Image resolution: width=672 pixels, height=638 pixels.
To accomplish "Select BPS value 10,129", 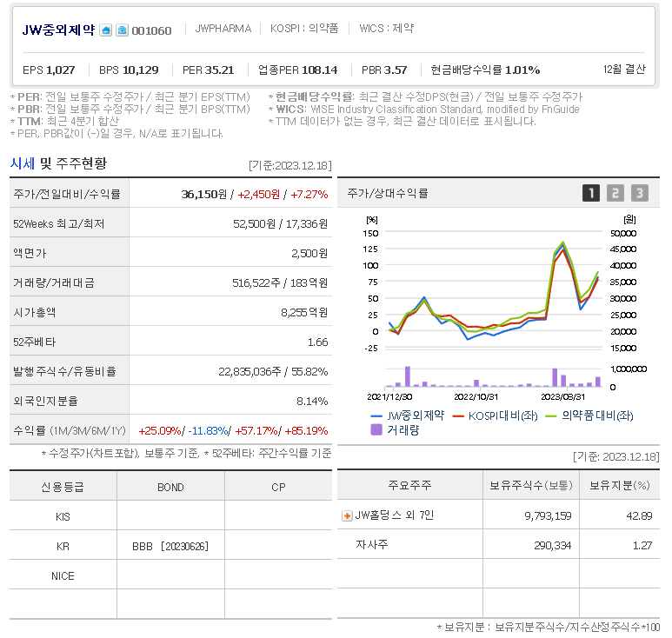I will coord(141,70).
